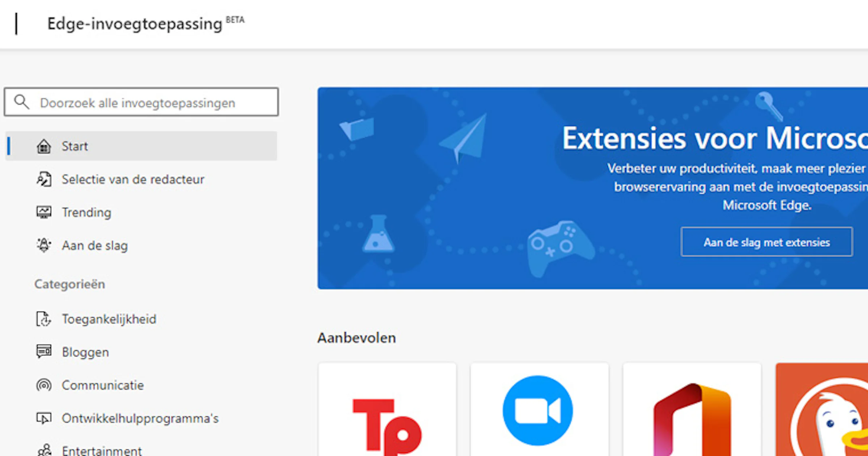Click the Toegankelijkheid category icon
This screenshot has height=456, width=868.
click(x=44, y=319)
